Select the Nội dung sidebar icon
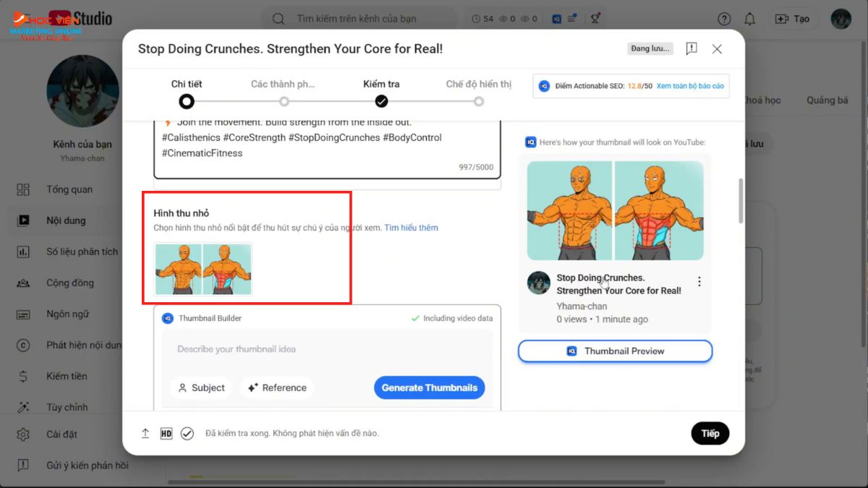Image resolution: width=868 pixels, height=488 pixels. 22,220
